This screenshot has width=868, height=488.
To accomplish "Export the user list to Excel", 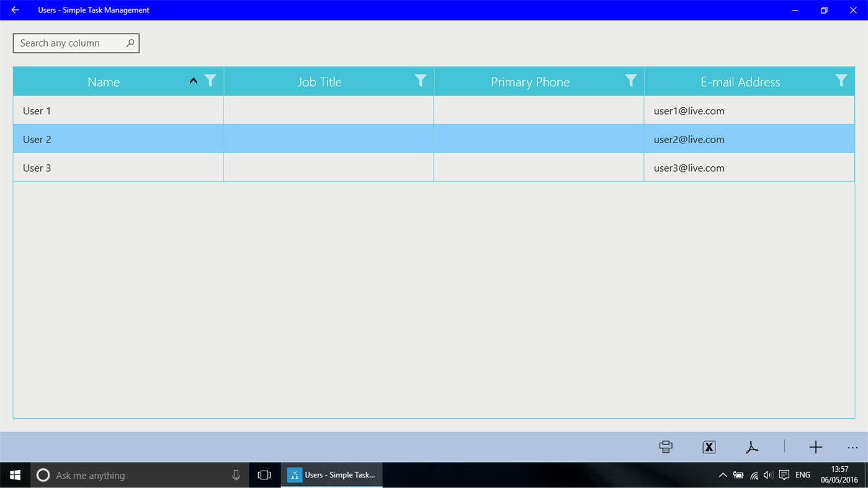I will click(x=708, y=446).
